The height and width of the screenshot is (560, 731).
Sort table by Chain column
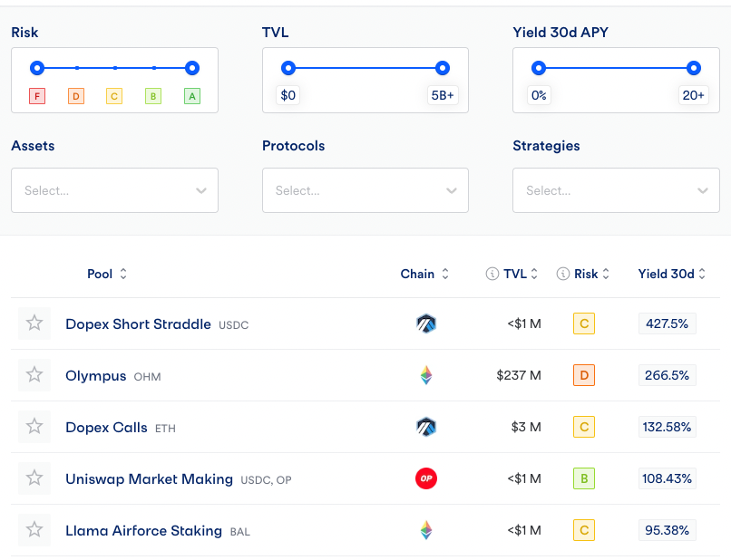(x=445, y=274)
